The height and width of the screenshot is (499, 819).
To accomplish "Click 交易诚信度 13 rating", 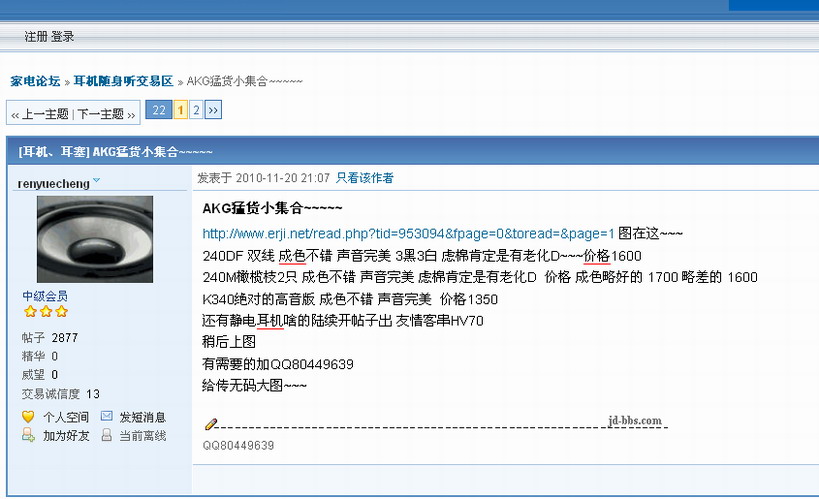I will [61, 394].
